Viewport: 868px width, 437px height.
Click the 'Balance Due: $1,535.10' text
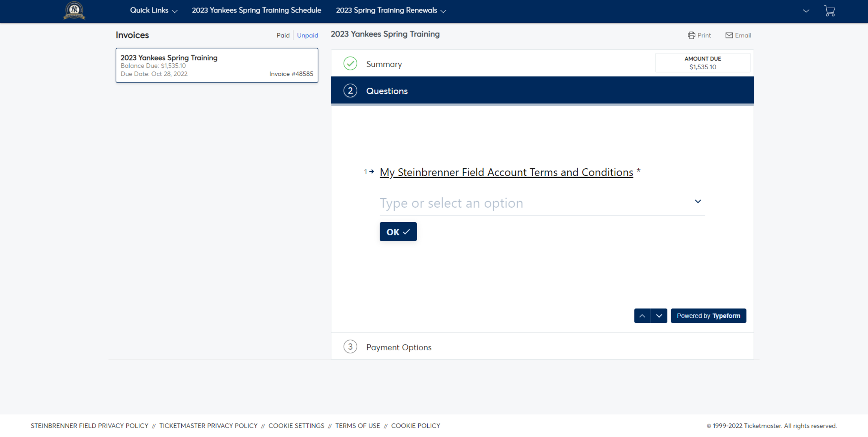point(153,66)
